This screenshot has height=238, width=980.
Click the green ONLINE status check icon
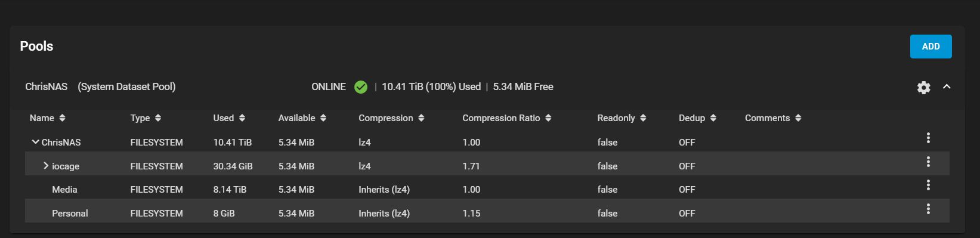(361, 87)
